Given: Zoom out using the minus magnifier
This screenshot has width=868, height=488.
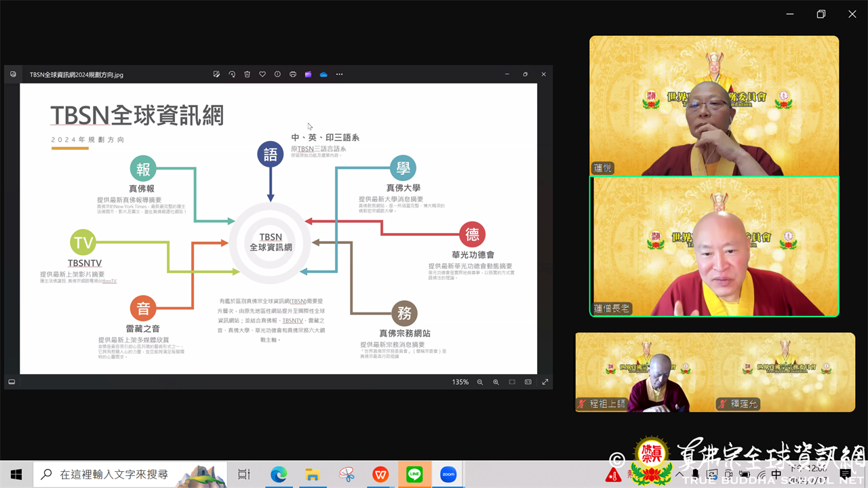Looking at the screenshot, I should point(480,382).
